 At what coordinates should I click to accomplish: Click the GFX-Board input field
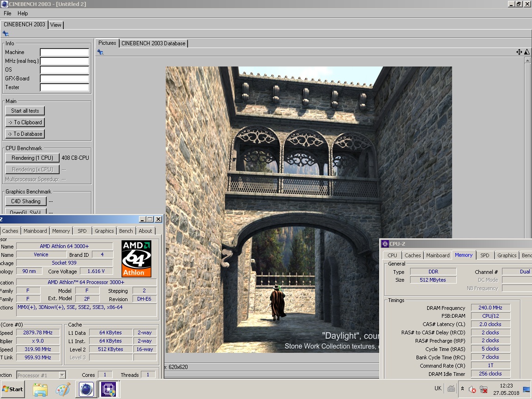tap(65, 79)
